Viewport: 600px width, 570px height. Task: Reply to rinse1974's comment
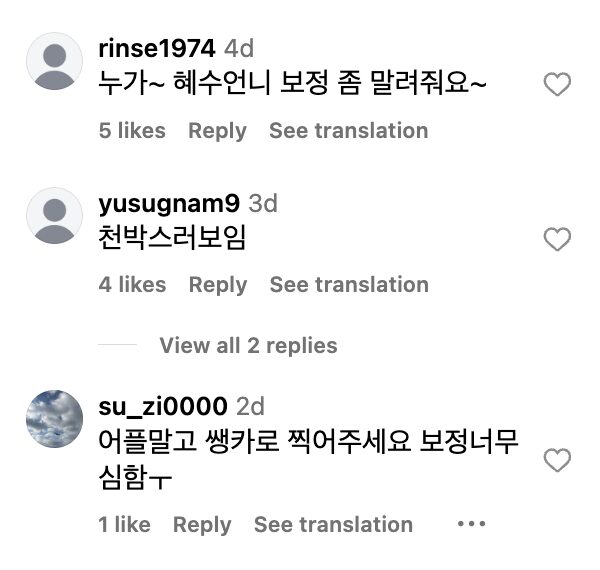pos(217,131)
